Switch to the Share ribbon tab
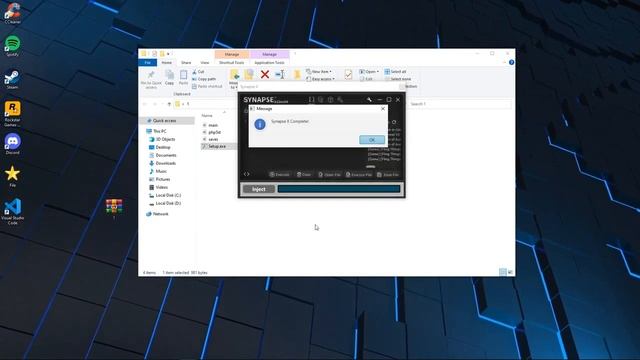 click(186, 63)
